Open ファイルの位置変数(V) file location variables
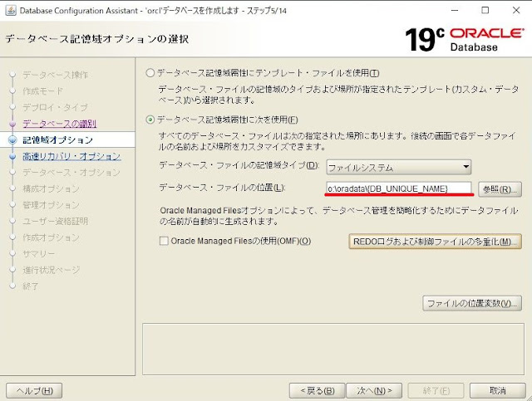532x401 pixels. click(472, 303)
